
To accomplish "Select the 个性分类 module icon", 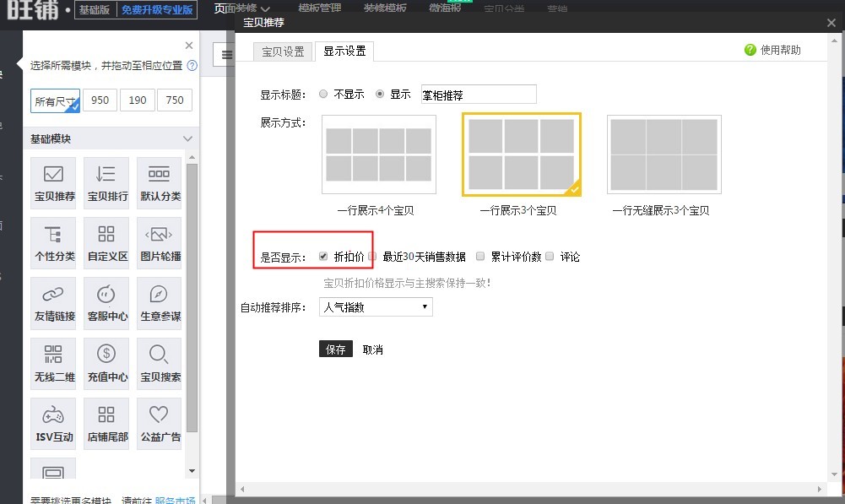I will (x=53, y=242).
